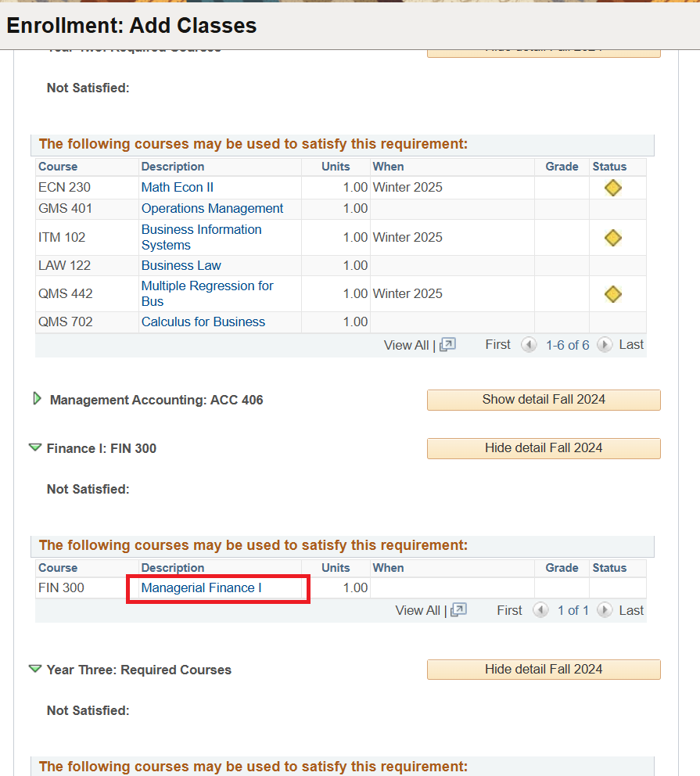The height and width of the screenshot is (776, 700).
Task: Expand the Management Accounting: ACC 406 section
Action: pos(36,400)
